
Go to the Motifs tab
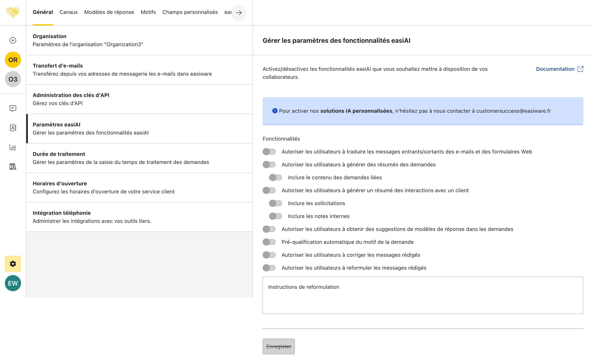click(148, 12)
